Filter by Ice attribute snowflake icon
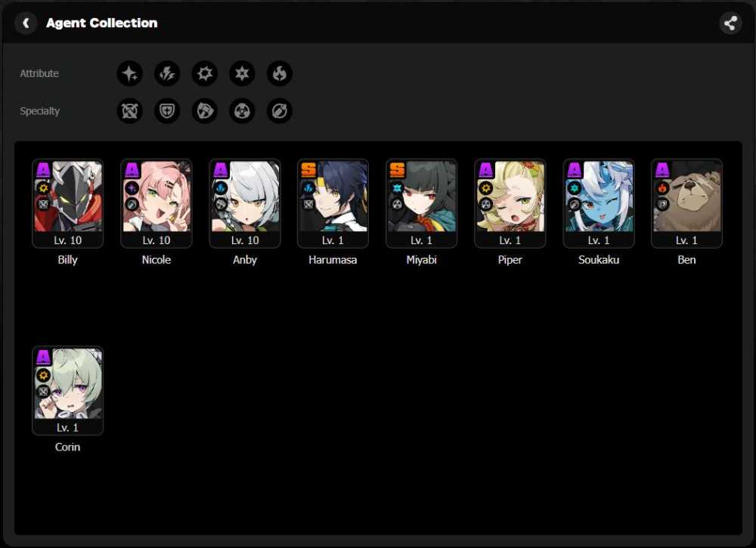 pos(242,73)
